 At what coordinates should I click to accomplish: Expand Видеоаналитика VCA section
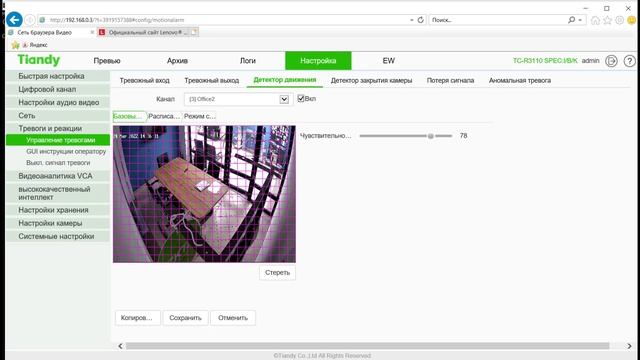click(58, 176)
